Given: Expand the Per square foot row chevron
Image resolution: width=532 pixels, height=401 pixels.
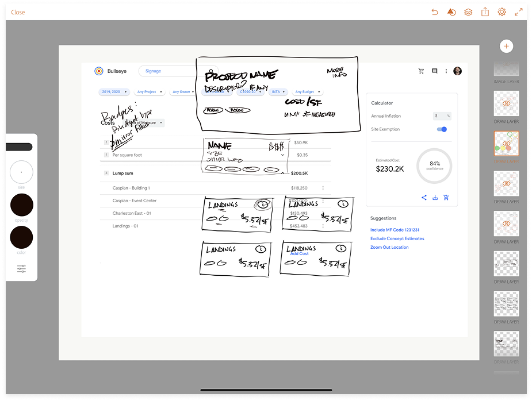Looking at the screenshot, I should (x=282, y=155).
